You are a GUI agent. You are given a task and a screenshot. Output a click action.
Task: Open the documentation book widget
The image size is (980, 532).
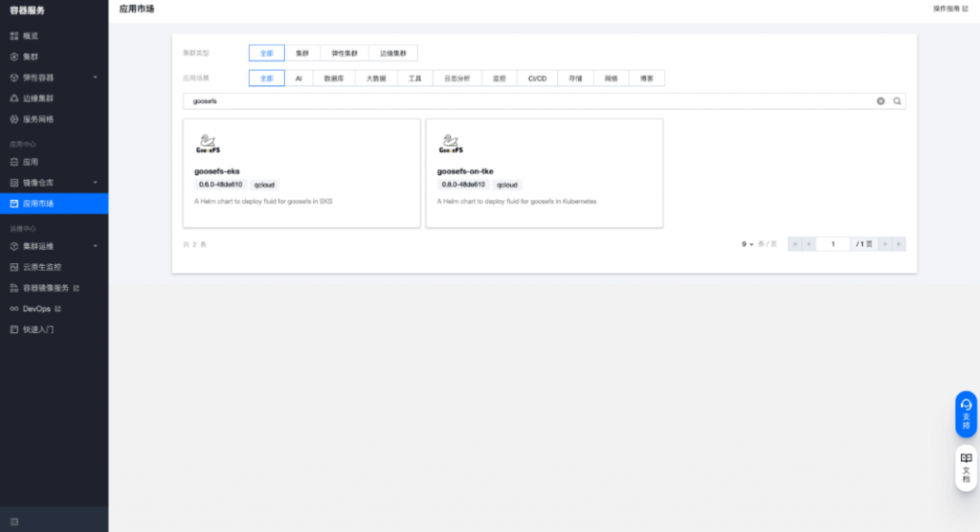[x=966, y=468]
